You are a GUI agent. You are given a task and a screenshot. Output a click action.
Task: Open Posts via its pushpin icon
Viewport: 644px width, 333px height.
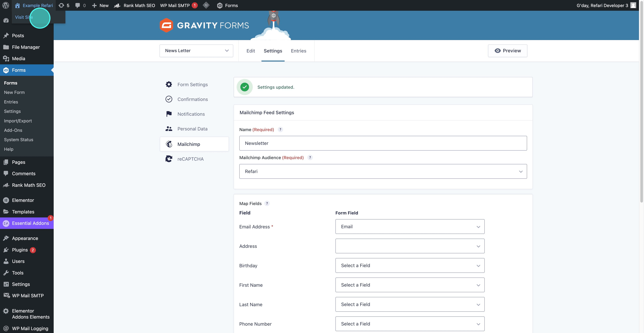tap(6, 36)
